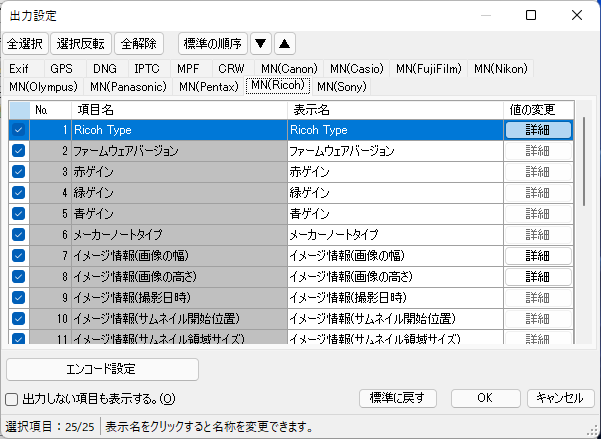Toggle the 青ゲイン row checkbox
The height and width of the screenshot is (439, 601).
tap(18, 214)
